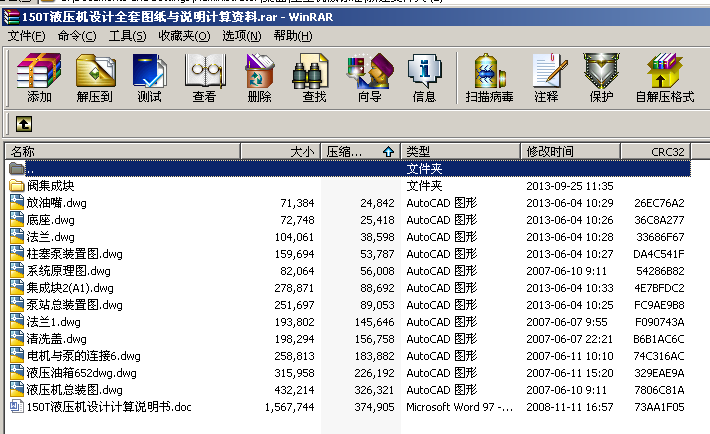Image resolution: width=710 pixels, height=434 pixels.
Task: Run 扫描病毒 virus scan icon
Action: click(x=489, y=78)
